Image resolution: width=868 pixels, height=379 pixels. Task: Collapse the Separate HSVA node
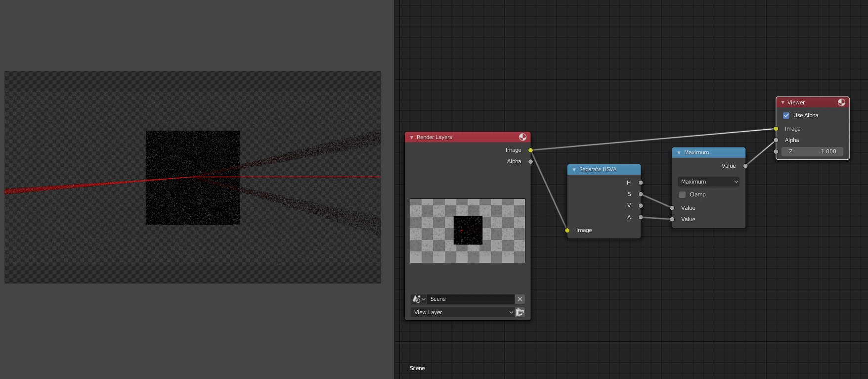coord(574,169)
